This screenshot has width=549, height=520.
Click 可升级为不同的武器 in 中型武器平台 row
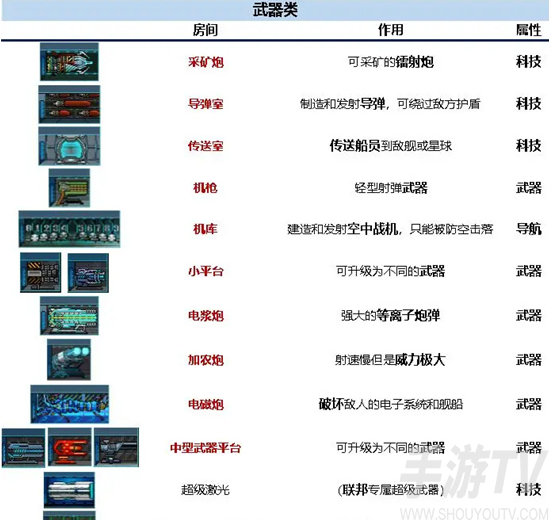coord(391,448)
